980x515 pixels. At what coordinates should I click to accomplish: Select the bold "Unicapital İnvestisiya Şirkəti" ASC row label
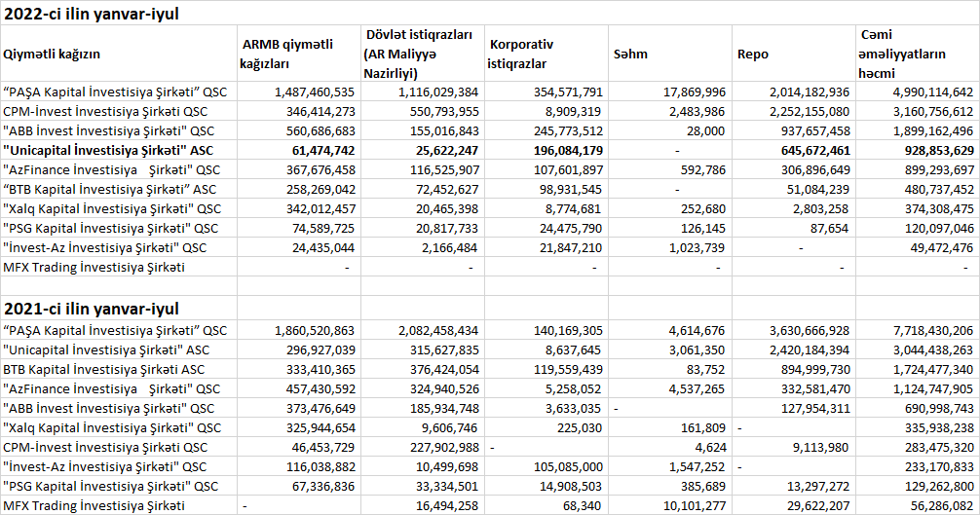point(119,151)
